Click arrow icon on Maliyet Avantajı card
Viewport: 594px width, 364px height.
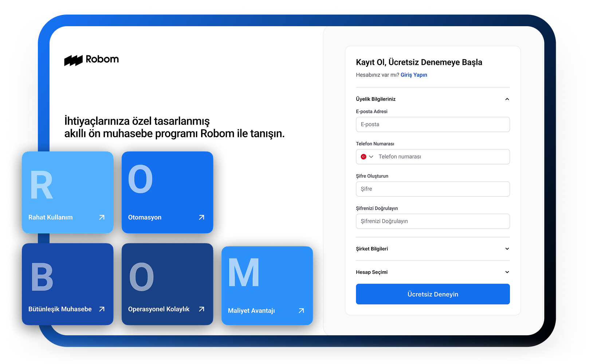(x=301, y=310)
